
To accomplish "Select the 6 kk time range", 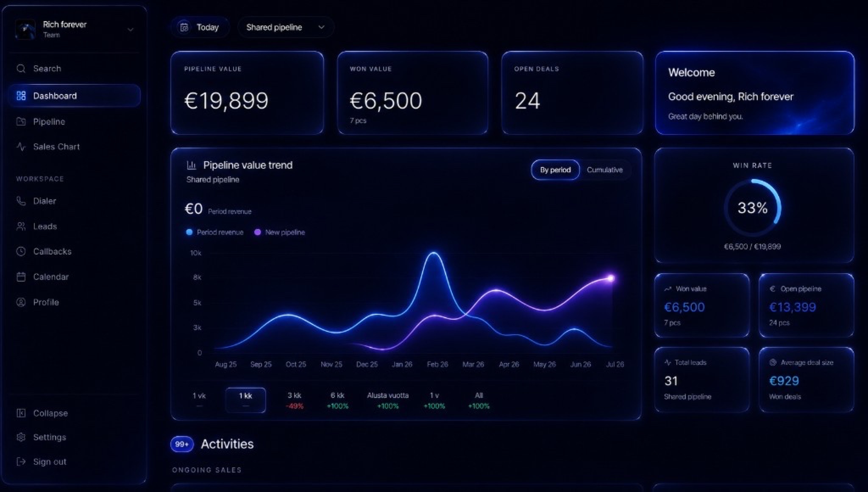I will [x=337, y=400].
